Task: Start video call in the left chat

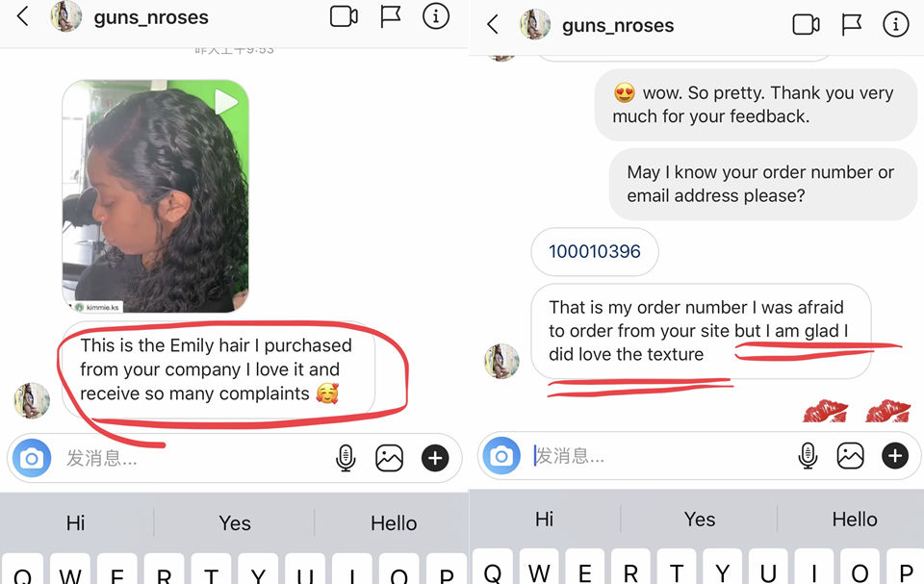Action: coord(344,16)
